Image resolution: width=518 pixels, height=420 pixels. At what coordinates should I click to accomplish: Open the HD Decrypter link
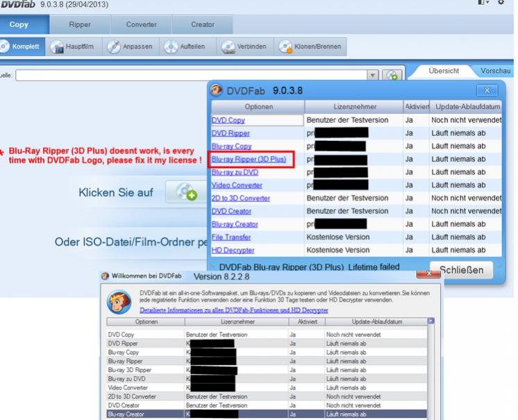(233, 250)
